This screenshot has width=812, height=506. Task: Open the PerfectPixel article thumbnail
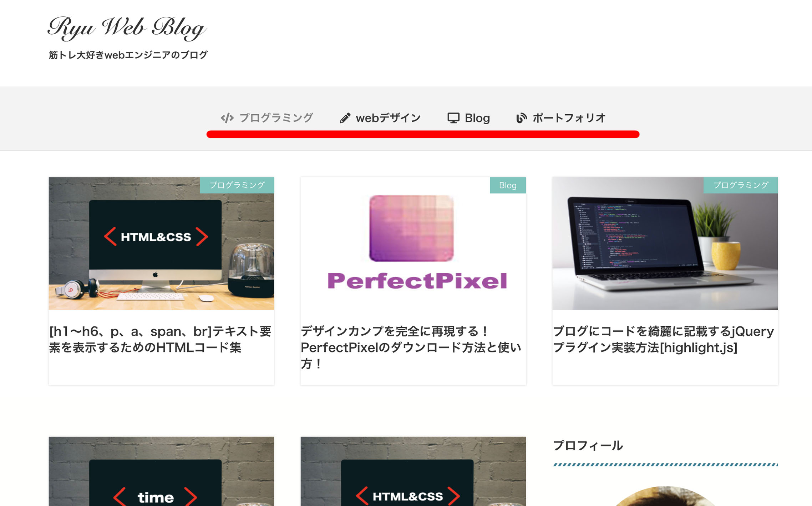coord(413,243)
